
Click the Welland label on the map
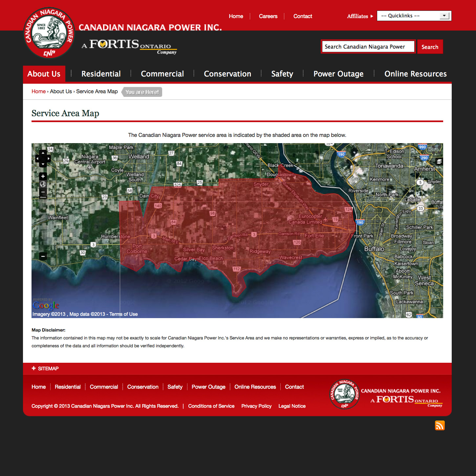[x=139, y=157]
